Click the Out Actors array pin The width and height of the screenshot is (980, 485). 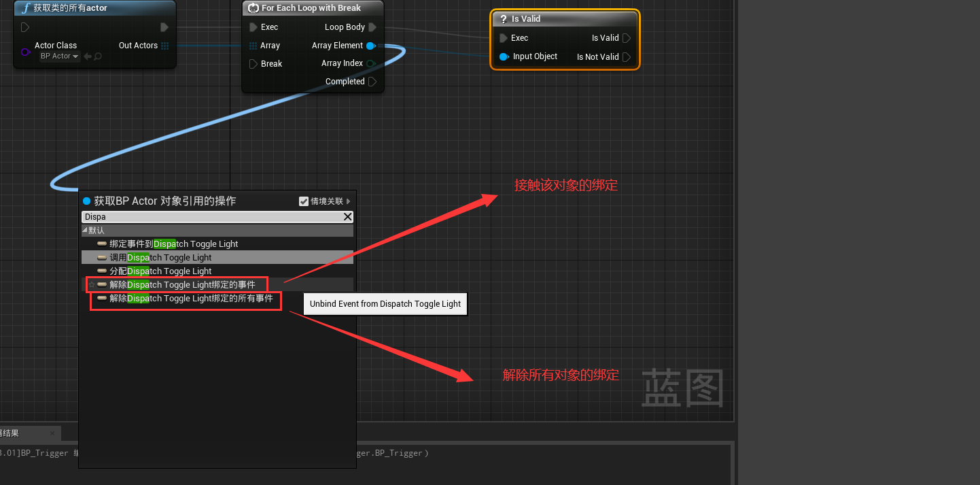click(x=165, y=46)
